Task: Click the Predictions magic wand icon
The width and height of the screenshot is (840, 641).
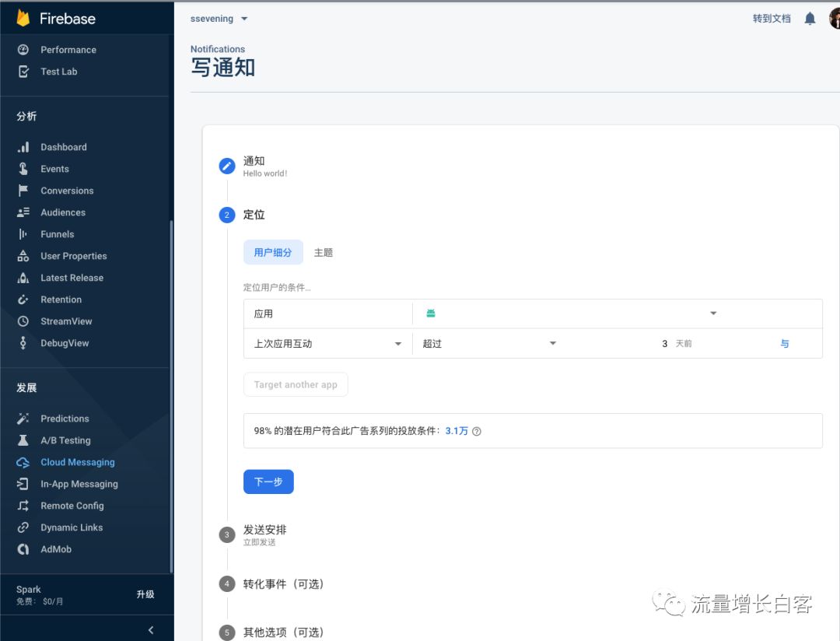Action: (x=23, y=419)
